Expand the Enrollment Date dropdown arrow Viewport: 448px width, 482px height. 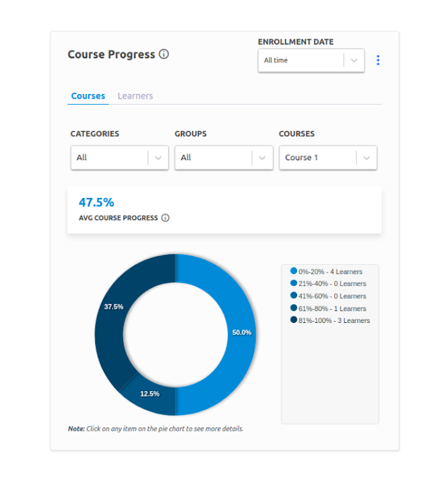(354, 61)
